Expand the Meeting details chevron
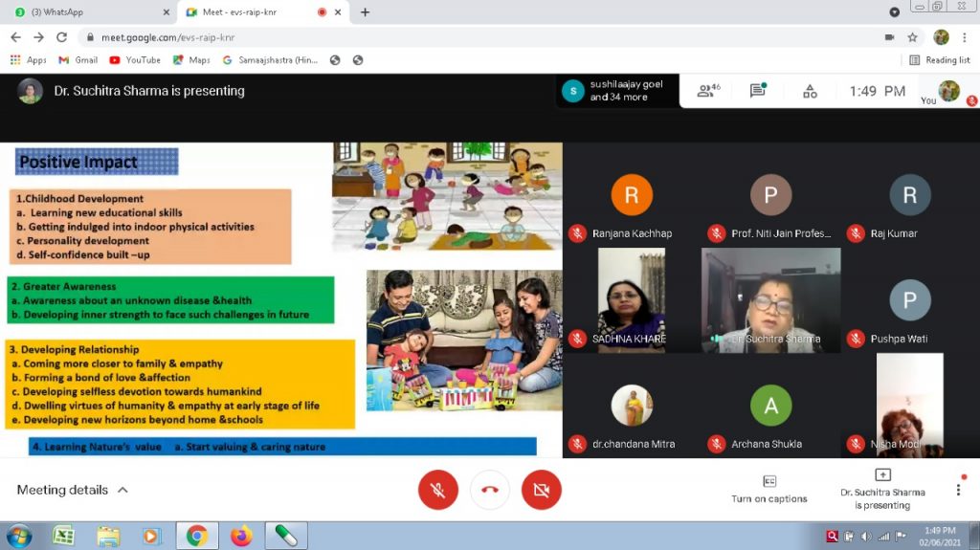 pos(122,490)
